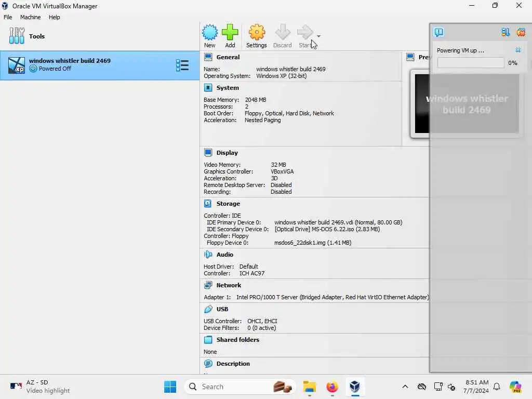Image resolution: width=532 pixels, height=399 pixels.
Task: Click the taskbar Search box
Action: pyautogui.click(x=240, y=387)
